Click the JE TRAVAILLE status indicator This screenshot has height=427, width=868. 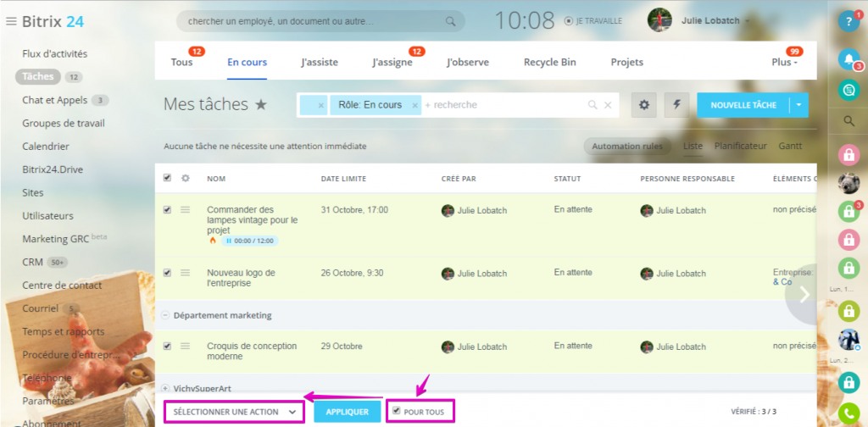[593, 21]
